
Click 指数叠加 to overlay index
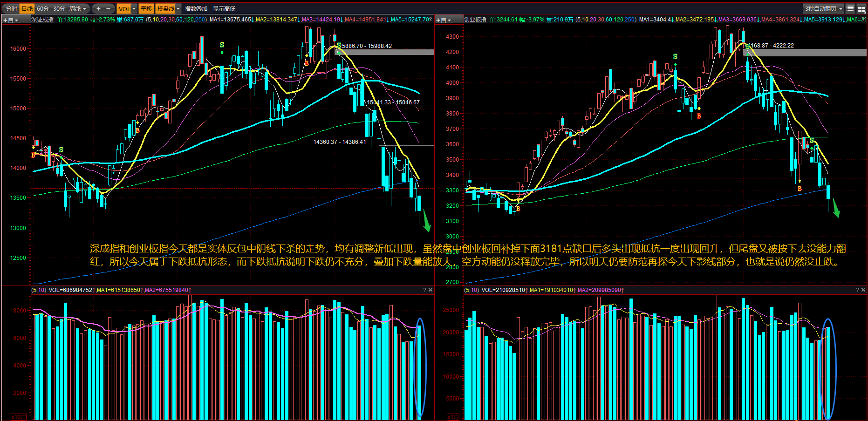196,8
